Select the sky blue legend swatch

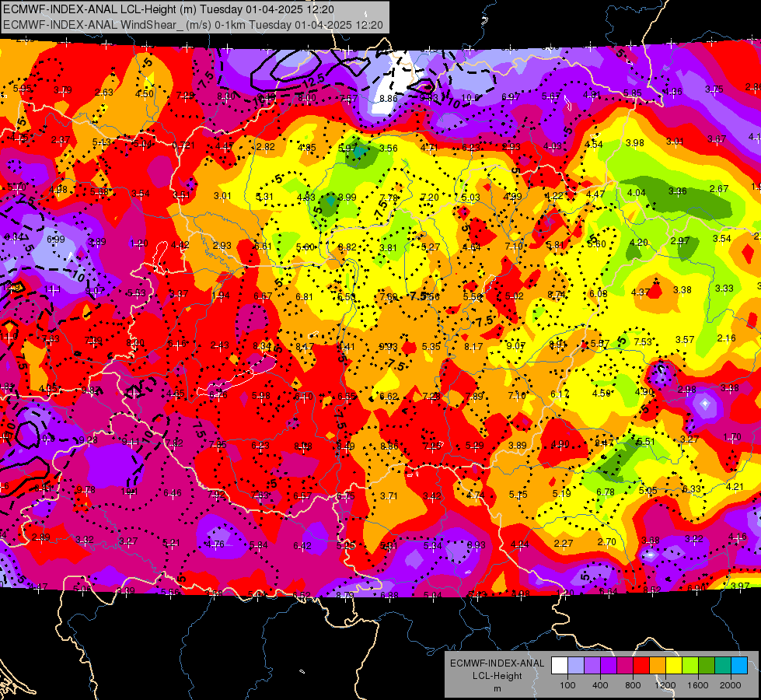click(x=740, y=665)
